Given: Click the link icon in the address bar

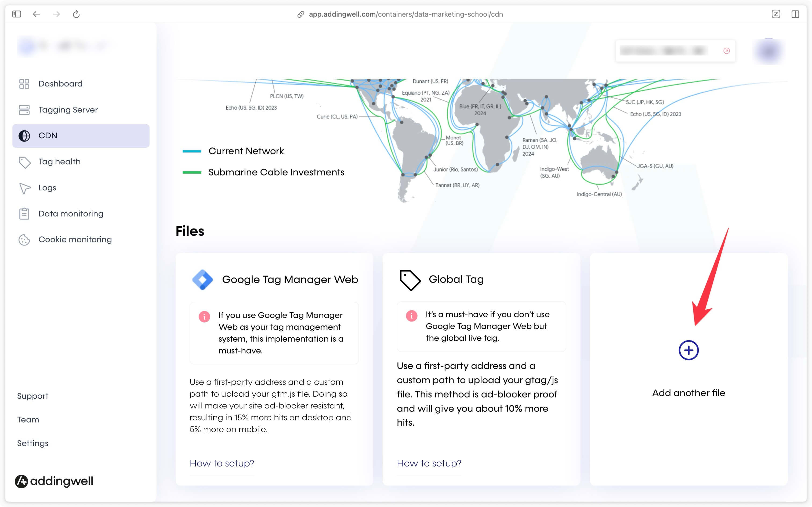Looking at the screenshot, I should point(301,14).
